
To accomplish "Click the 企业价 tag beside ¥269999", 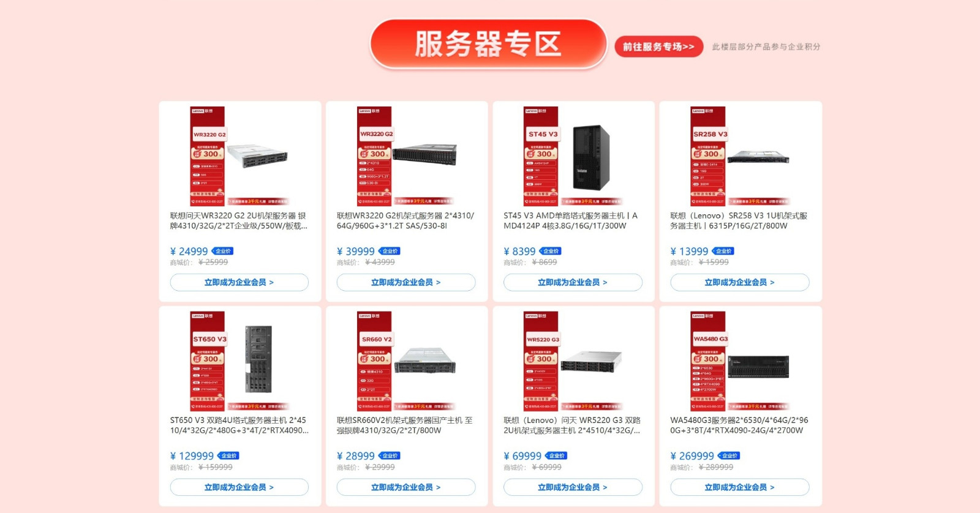I will pyautogui.click(x=729, y=455).
